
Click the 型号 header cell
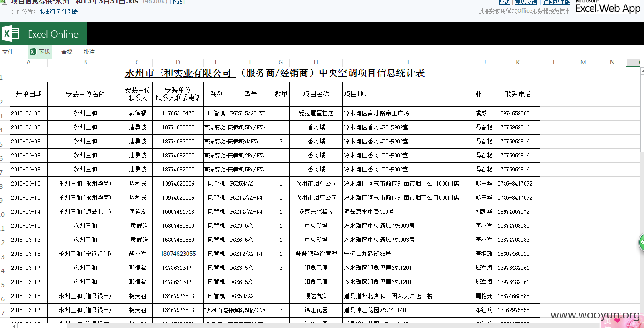coord(251,94)
